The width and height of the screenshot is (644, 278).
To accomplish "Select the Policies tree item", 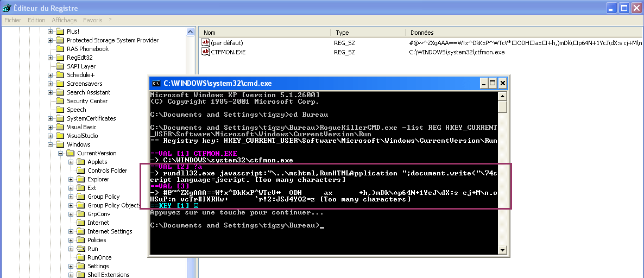I will coord(97,240).
